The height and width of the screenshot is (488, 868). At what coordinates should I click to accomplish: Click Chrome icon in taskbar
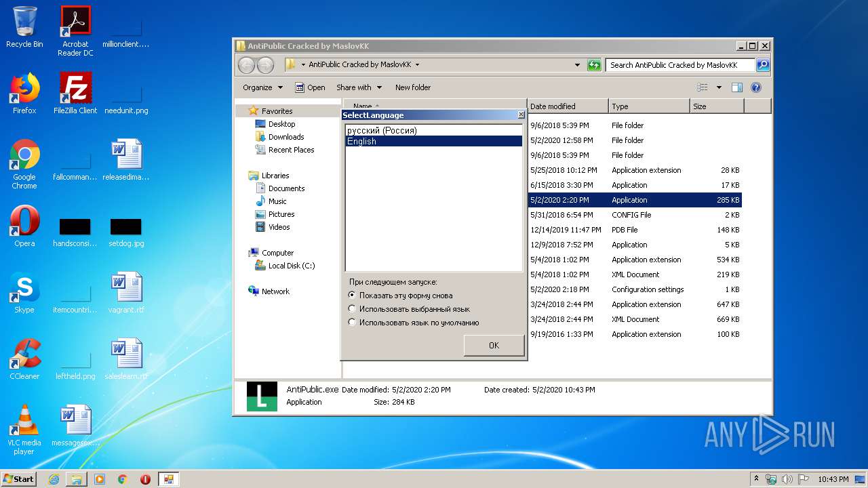tap(123, 479)
